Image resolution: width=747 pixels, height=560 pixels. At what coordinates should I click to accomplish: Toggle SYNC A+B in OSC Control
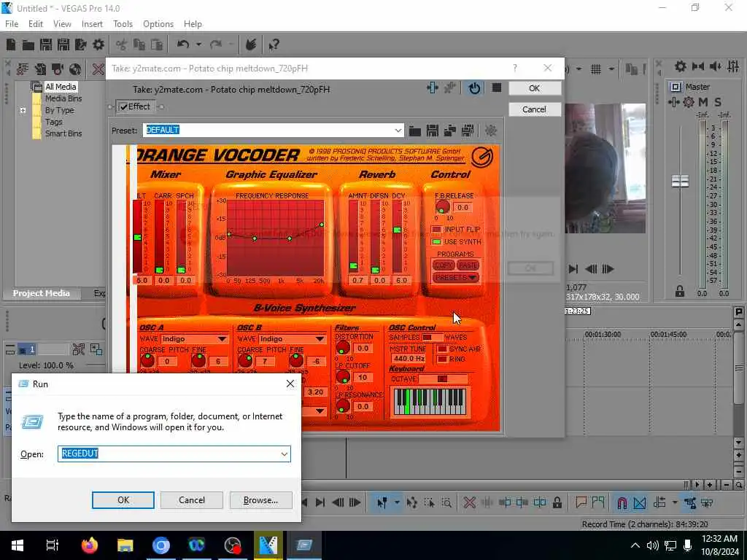pyautogui.click(x=443, y=349)
